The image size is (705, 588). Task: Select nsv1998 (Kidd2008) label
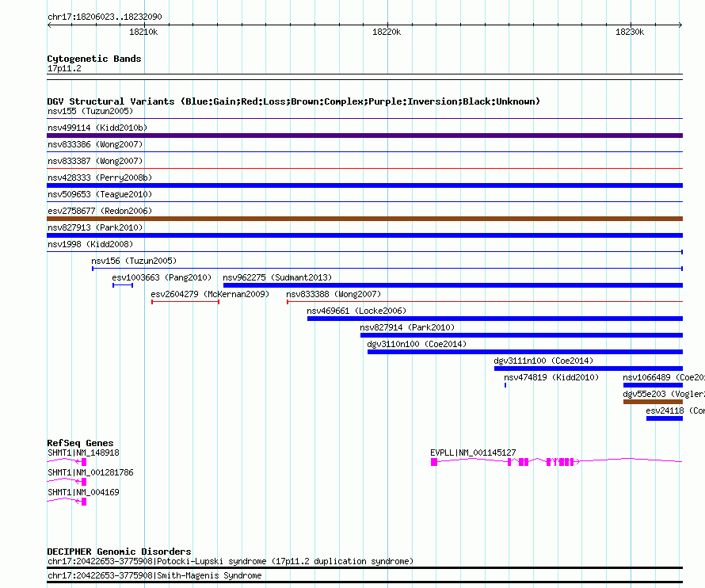(90, 244)
